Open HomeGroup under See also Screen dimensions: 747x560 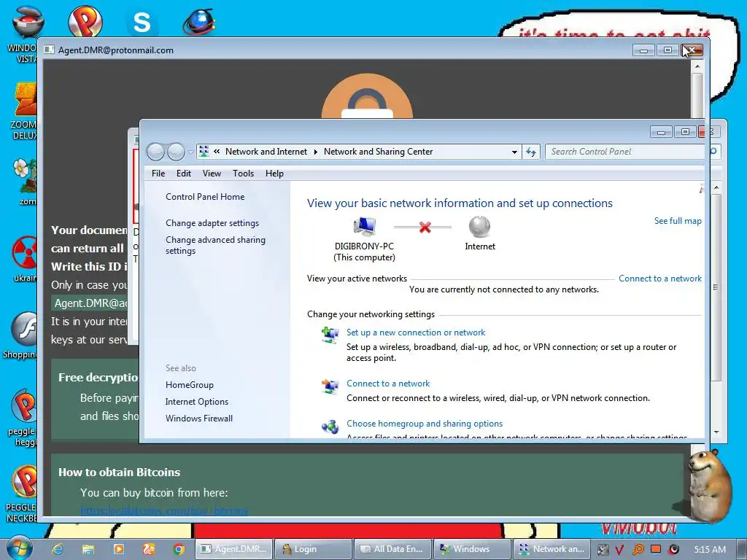(x=189, y=385)
